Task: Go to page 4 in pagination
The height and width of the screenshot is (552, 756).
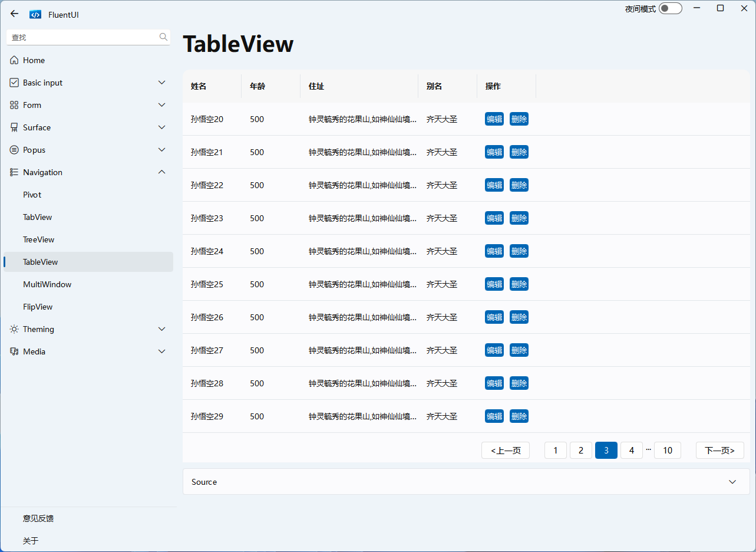Action: (632, 451)
